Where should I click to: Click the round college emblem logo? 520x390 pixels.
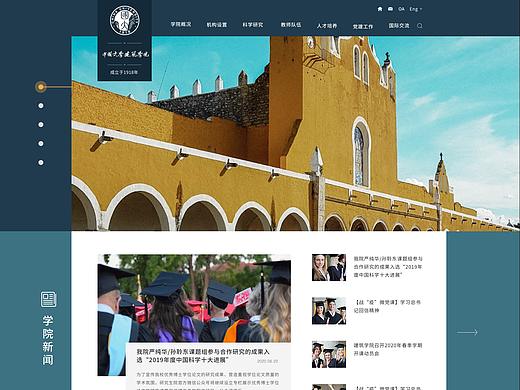tap(125, 21)
